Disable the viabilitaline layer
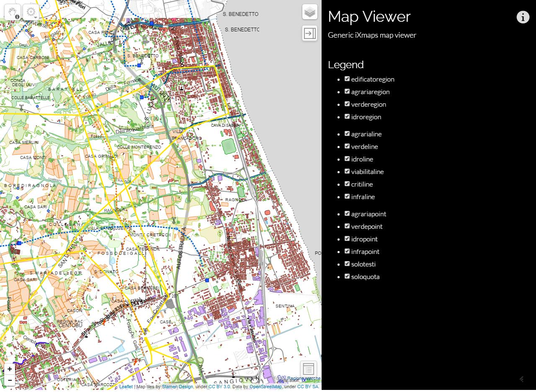The image size is (536, 392). (x=347, y=171)
